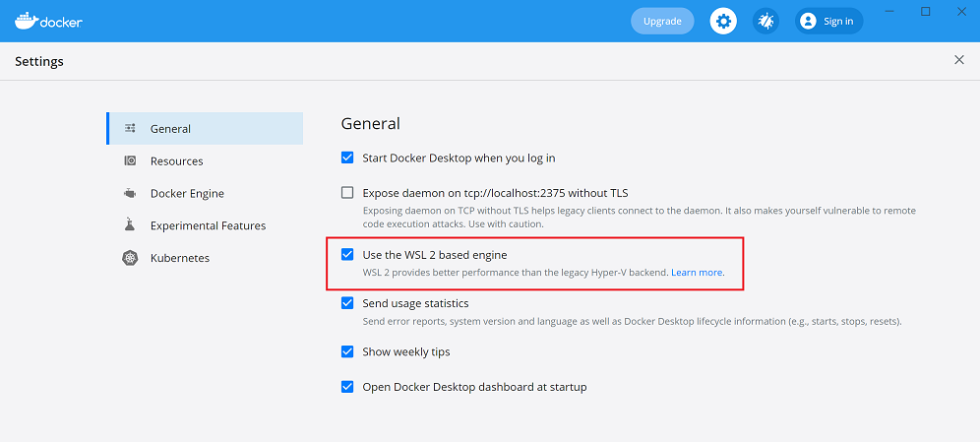This screenshot has width=980, height=442.
Task: Click the Upgrade button
Action: 662,22
